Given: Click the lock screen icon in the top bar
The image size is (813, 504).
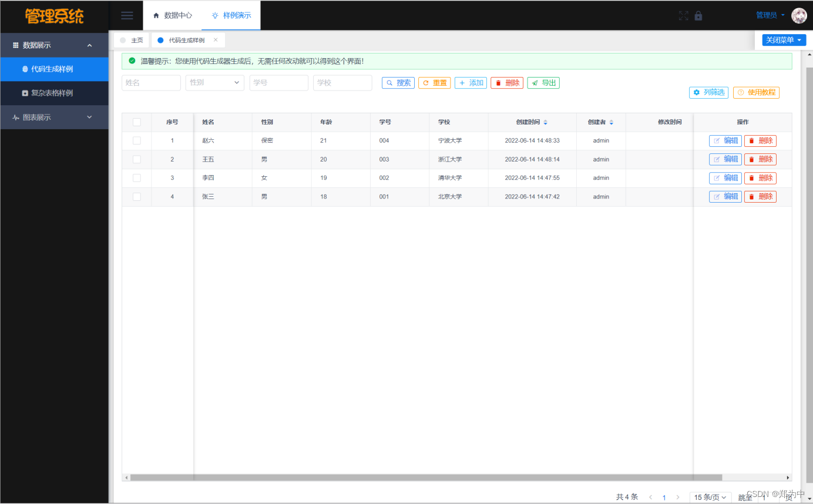Looking at the screenshot, I should click(x=698, y=15).
